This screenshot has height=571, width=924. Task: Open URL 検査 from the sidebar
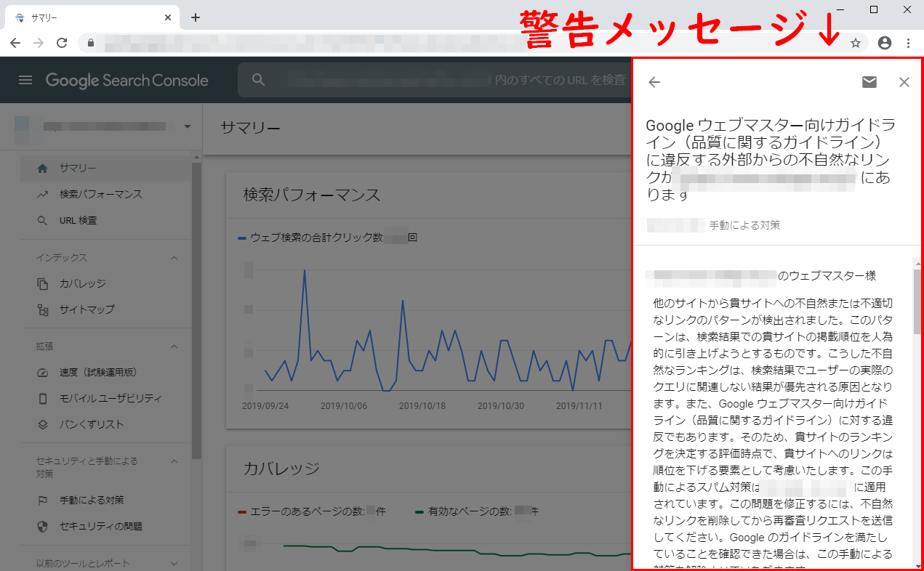105,221
